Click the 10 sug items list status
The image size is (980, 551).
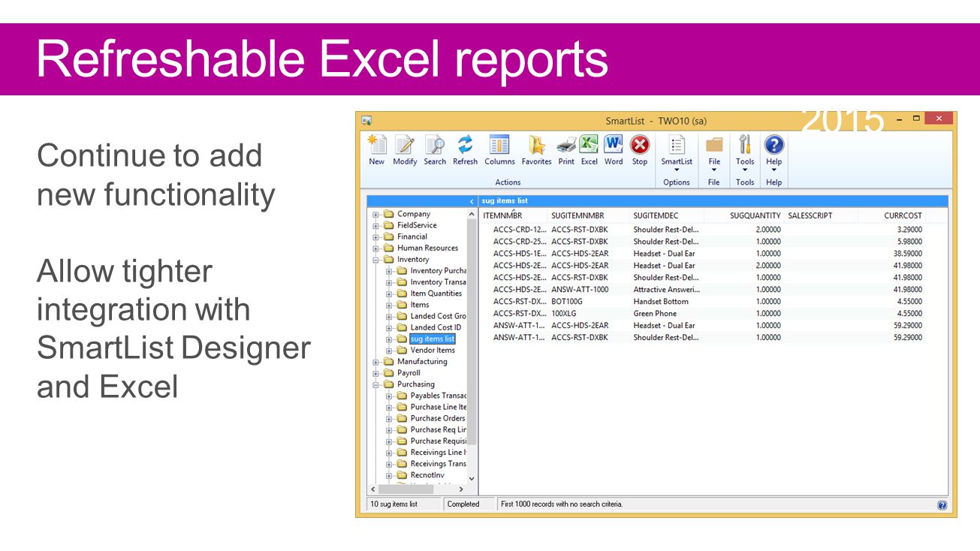click(404, 504)
